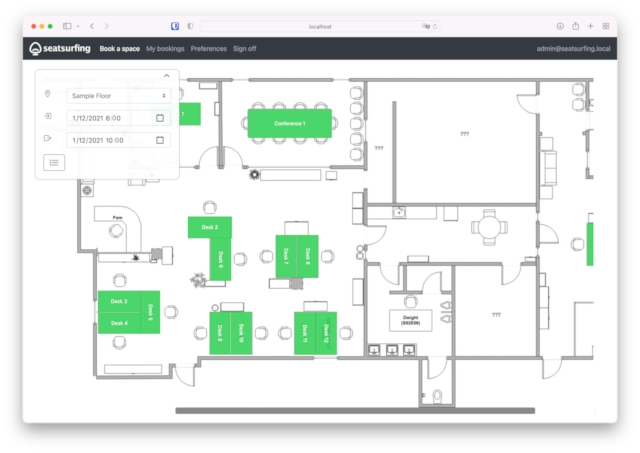Open calendar picker for leave time
Image resolution: width=640 pixels, height=453 pixels.
[x=160, y=140]
